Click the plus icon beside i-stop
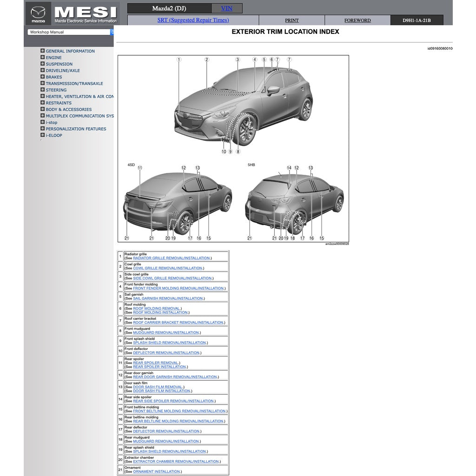 click(42, 122)
